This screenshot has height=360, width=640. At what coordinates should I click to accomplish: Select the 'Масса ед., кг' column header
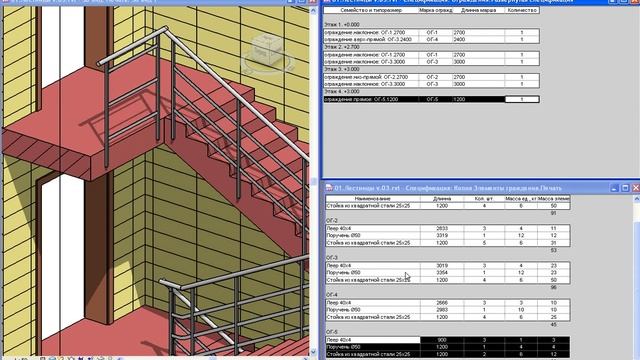521,199
